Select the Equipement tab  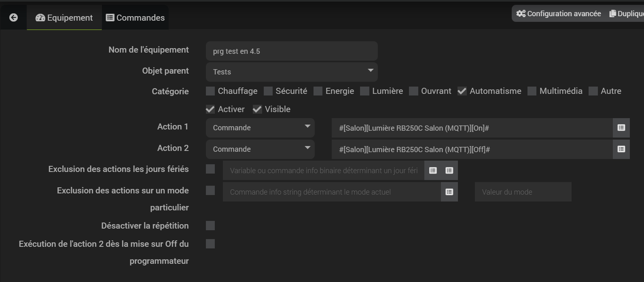64,18
